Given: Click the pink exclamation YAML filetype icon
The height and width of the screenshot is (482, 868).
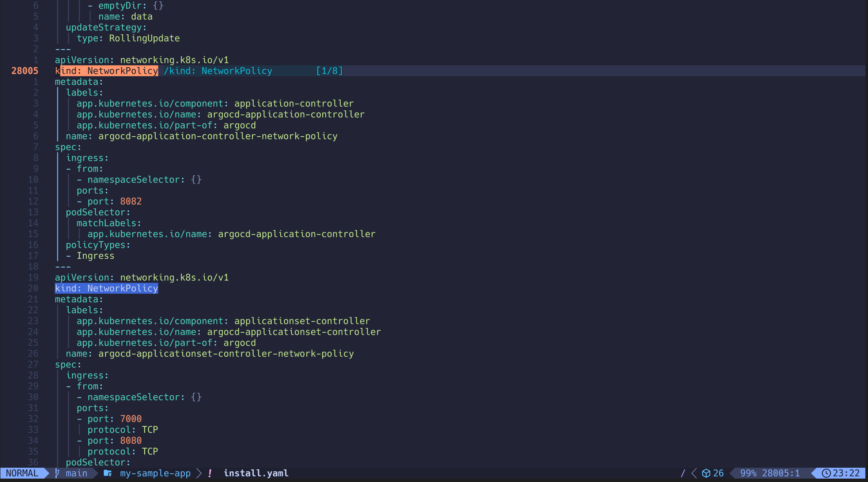Looking at the screenshot, I should click(210, 473).
